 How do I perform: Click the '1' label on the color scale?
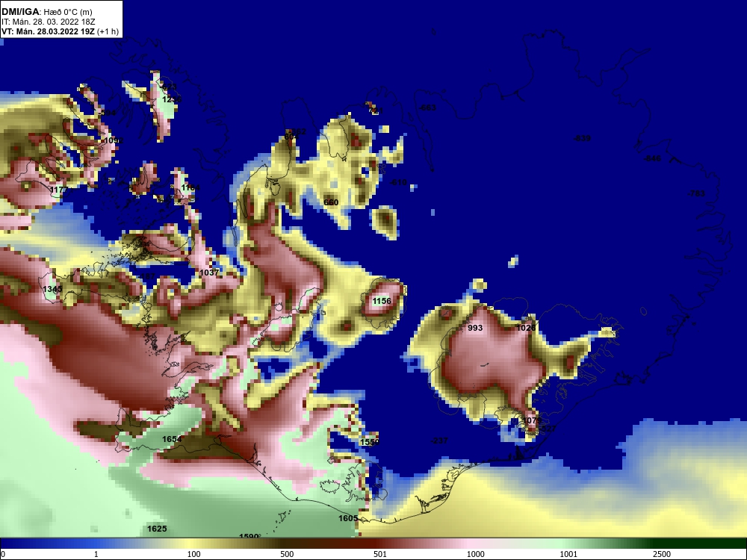[96, 554]
